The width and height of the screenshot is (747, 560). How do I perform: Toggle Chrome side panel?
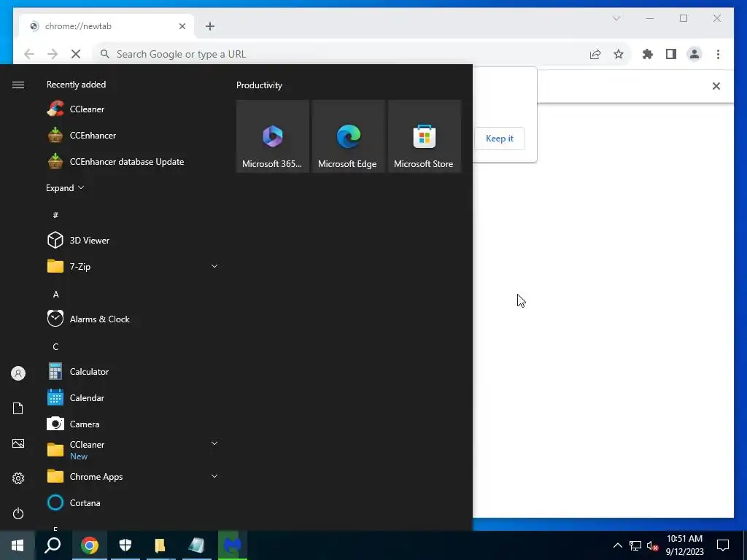(x=671, y=54)
